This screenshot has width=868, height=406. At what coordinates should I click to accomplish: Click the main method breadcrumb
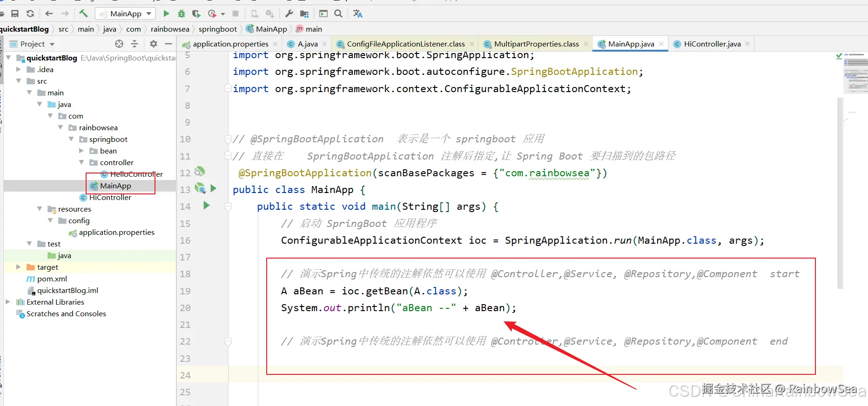pos(309,29)
